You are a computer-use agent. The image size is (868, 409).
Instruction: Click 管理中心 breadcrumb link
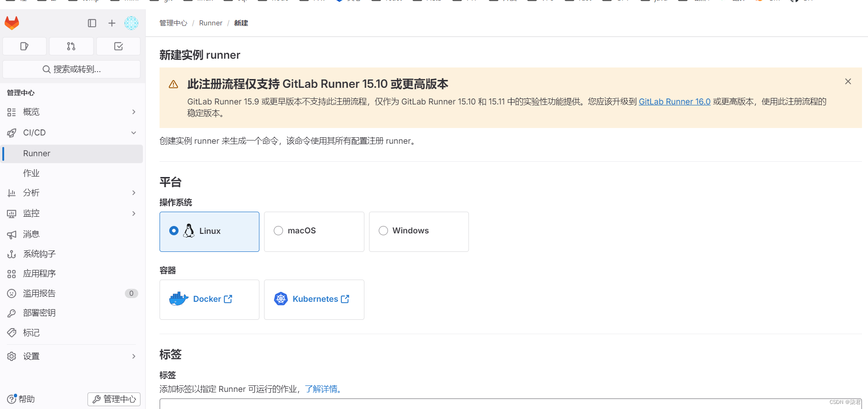(x=173, y=23)
